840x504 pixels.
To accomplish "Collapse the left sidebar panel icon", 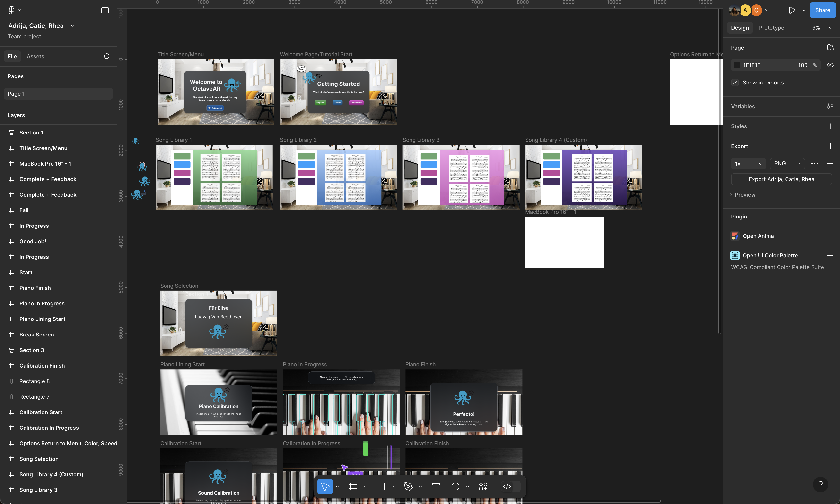I will click(x=105, y=10).
